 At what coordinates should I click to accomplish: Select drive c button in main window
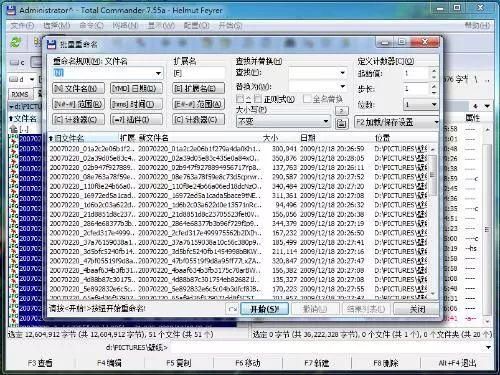pyautogui.click(x=17, y=62)
